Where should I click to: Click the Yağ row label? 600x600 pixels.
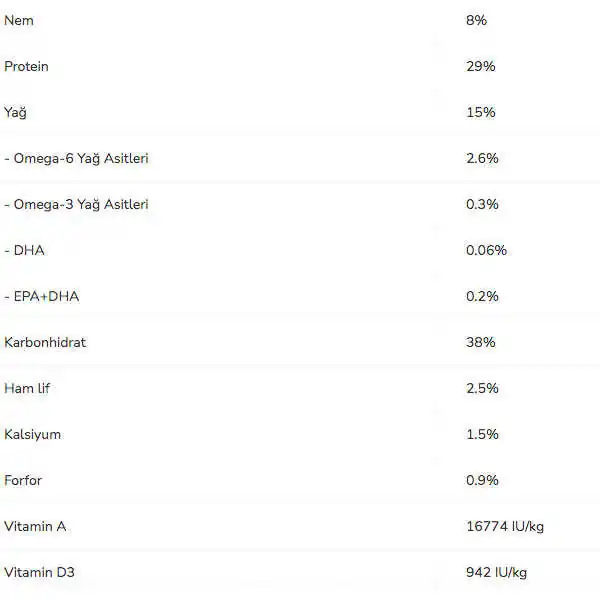(15, 112)
